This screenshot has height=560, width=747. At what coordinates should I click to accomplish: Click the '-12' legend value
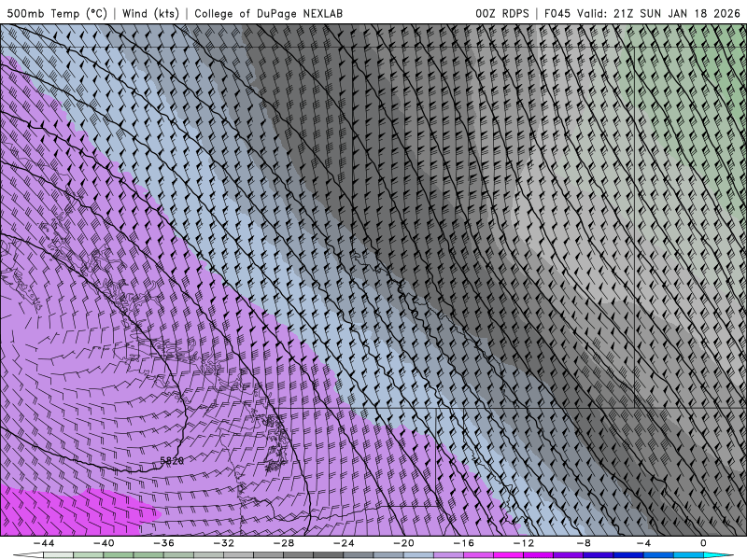pos(524,543)
